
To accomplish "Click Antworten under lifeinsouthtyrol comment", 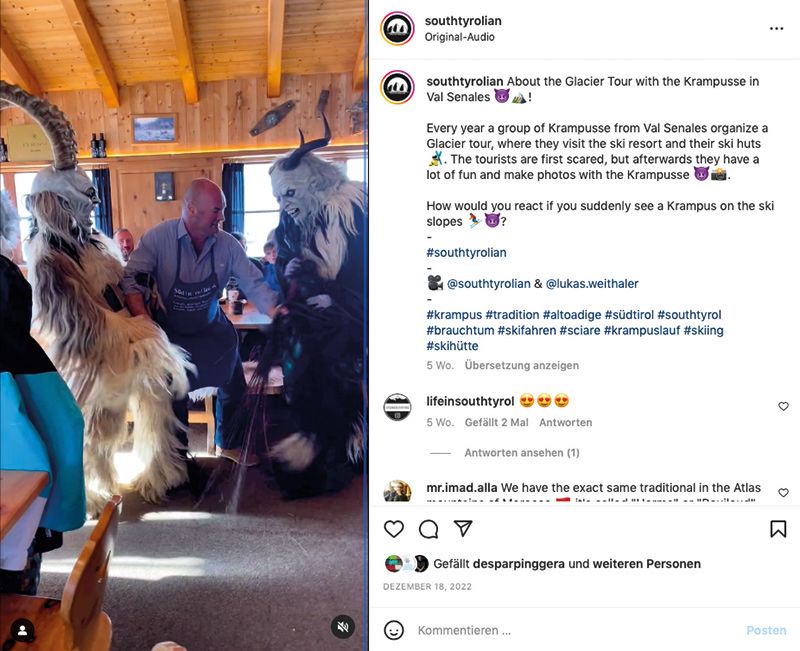I will (565, 422).
